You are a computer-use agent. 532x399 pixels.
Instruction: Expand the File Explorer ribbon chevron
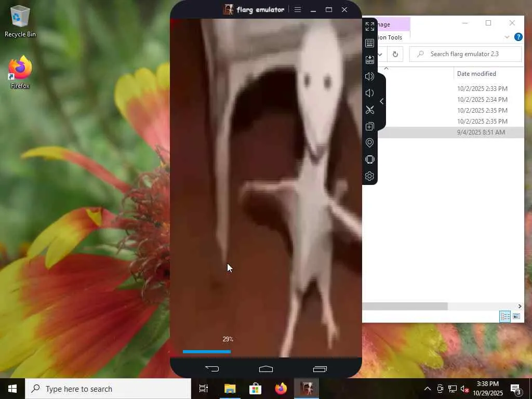click(507, 37)
